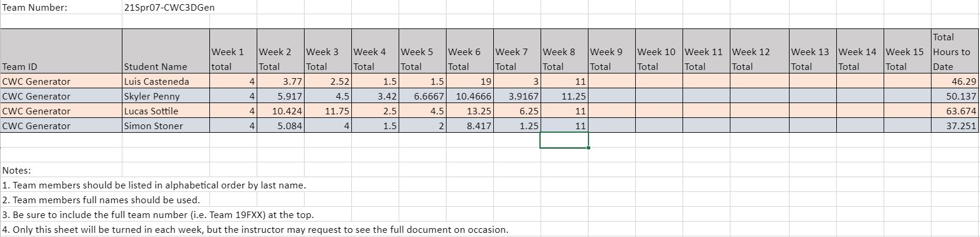The height and width of the screenshot is (237, 980).
Task: Select the highlighted empty cell below Week 8
Action: [x=564, y=140]
